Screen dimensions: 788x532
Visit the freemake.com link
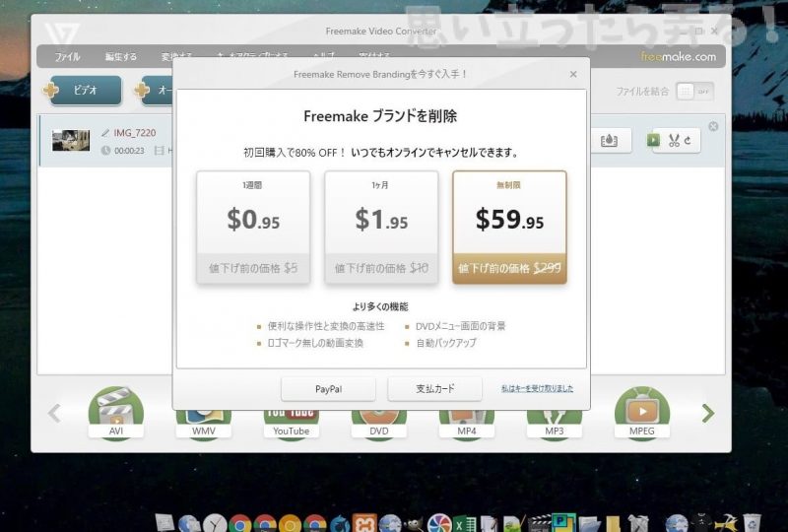(679, 57)
